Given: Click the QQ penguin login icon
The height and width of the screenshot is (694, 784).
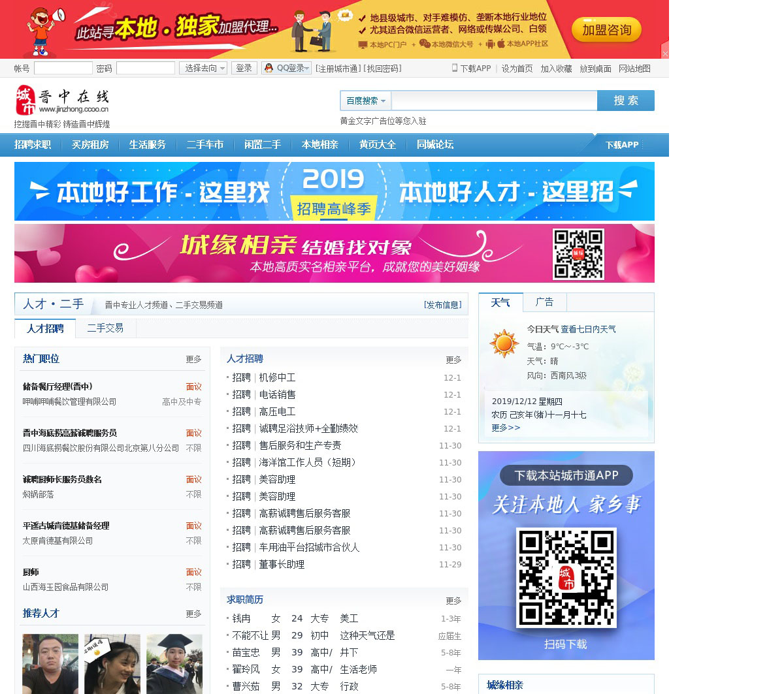Looking at the screenshot, I should [x=269, y=68].
